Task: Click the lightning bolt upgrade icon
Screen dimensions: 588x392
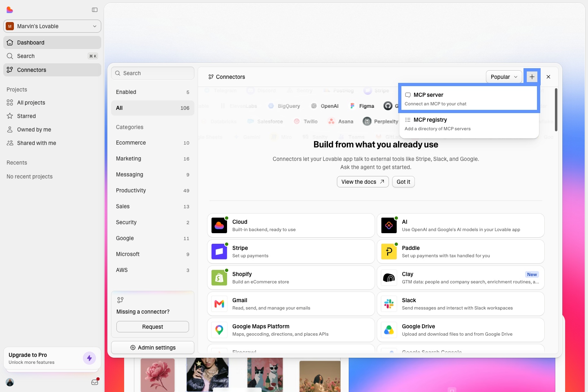Action: point(89,358)
